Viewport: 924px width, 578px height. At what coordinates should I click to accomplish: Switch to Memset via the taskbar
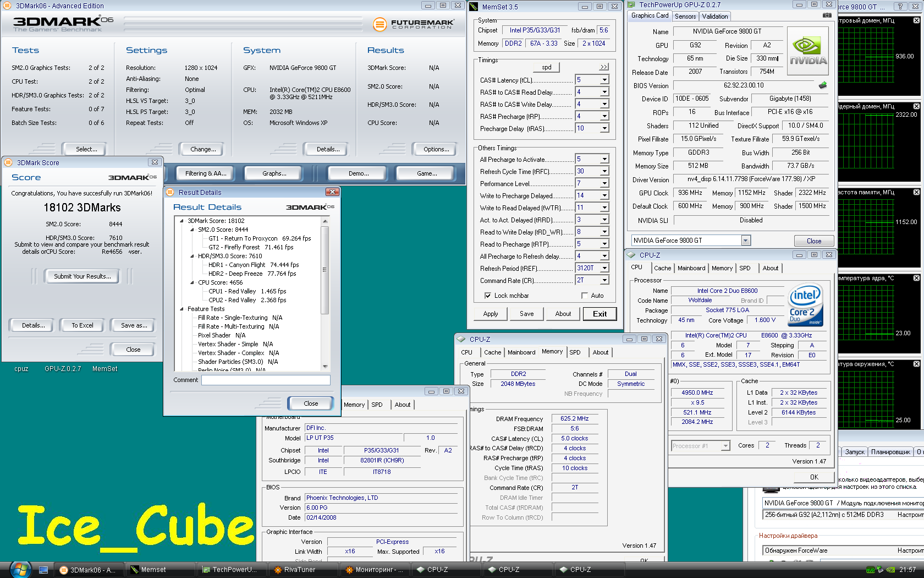click(x=161, y=570)
